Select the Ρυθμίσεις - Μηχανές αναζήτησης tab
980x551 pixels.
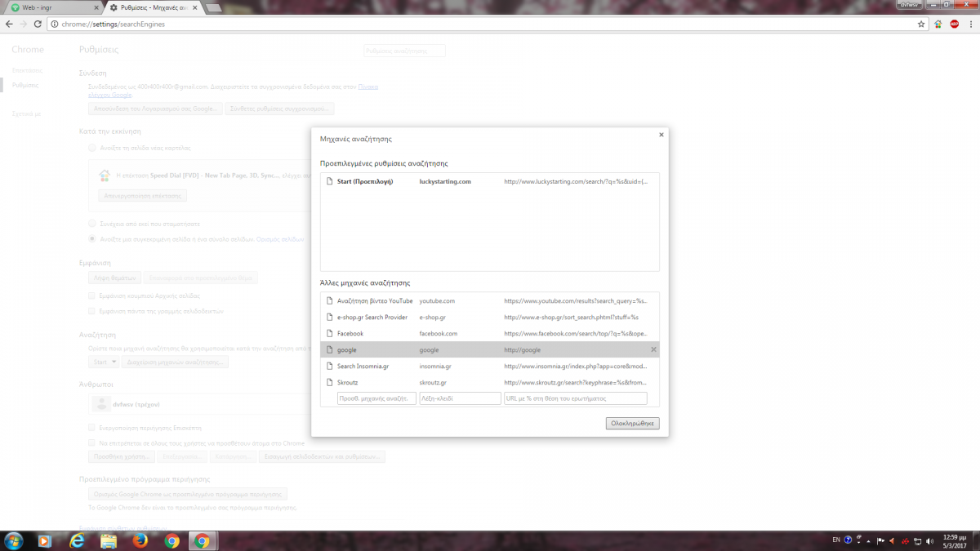click(x=153, y=7)
